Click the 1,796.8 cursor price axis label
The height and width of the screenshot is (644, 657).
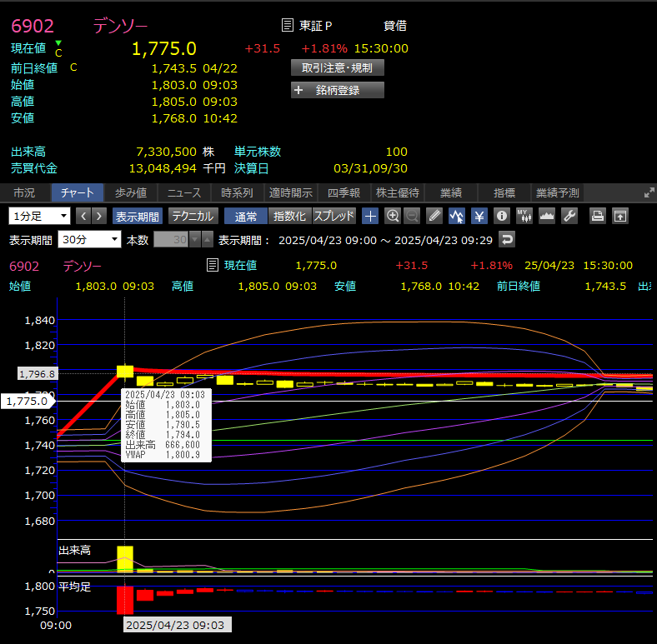point(38,373)
